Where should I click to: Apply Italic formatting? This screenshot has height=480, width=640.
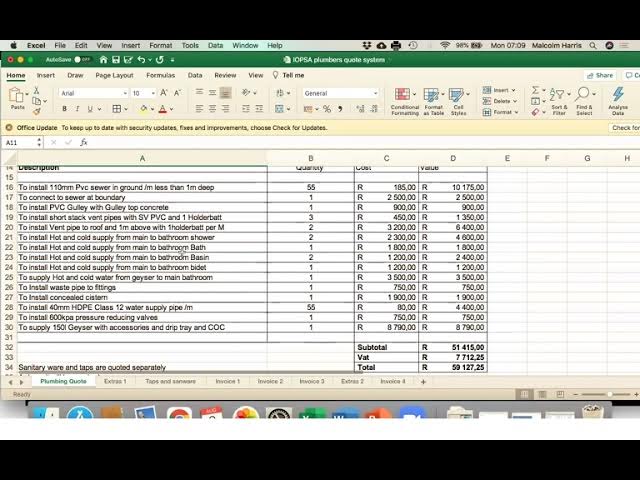pos(77,109)
